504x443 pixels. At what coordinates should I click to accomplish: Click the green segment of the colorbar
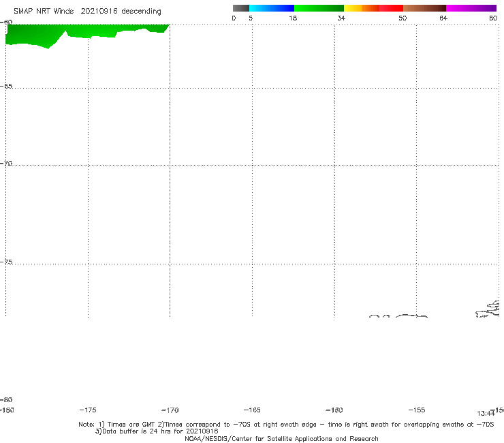click(x=319, y=8)
